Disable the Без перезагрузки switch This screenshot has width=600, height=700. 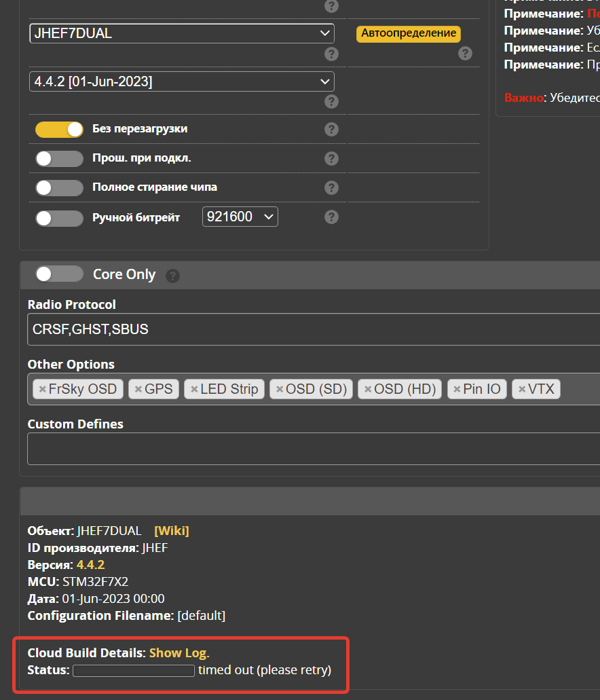pyautogui.click(x=59, y=129)
